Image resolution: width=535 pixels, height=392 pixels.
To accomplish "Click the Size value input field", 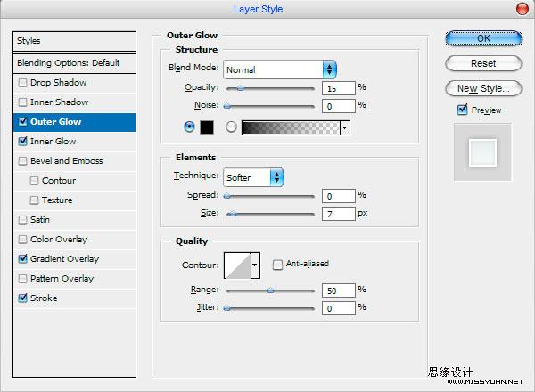I will click(x=338, y=214).
